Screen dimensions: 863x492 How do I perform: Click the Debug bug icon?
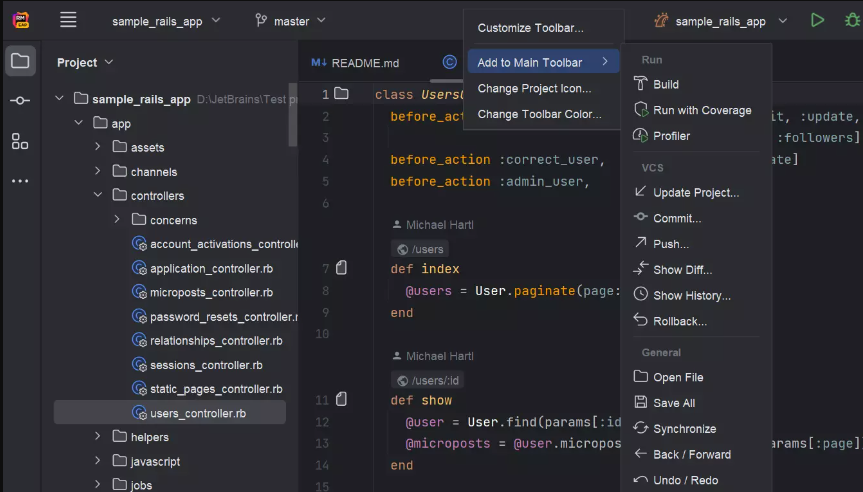(849, 20)
